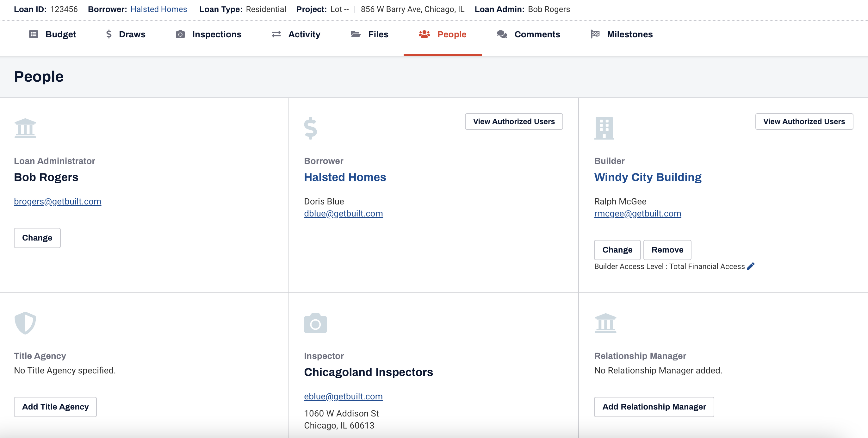
Task: Select the People tab
Action: point(443,34)
